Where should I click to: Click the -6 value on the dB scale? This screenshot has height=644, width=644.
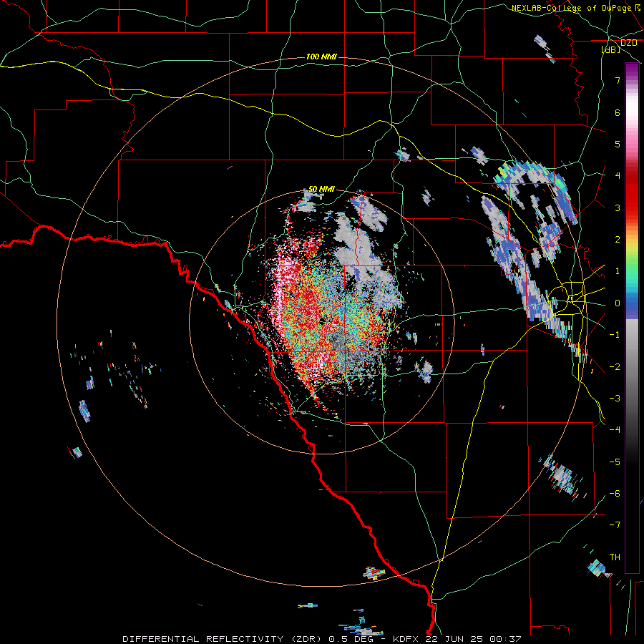[615, 494]
